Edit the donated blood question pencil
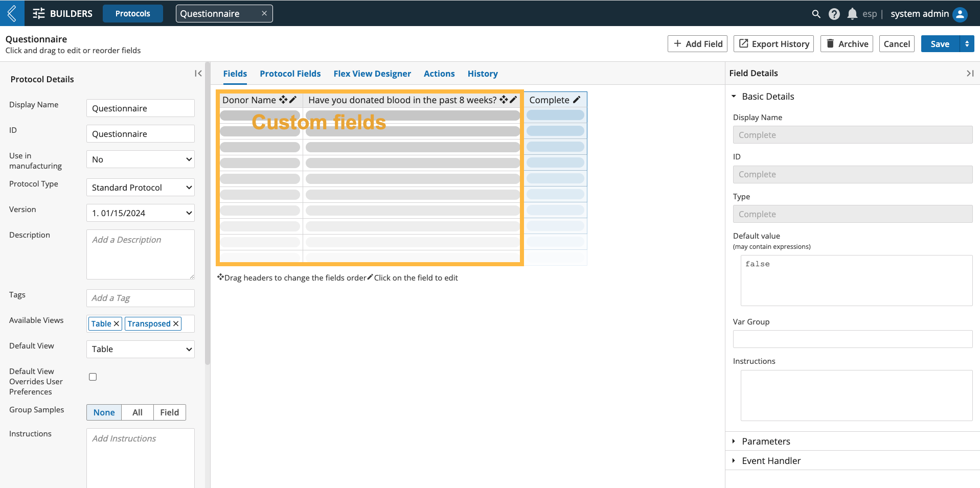Viewport: 980px width, 488px height. pos(513,100)
